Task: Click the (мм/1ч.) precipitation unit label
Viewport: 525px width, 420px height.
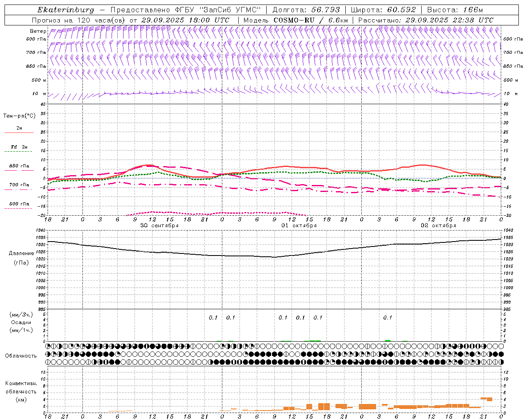Action: 21,330
